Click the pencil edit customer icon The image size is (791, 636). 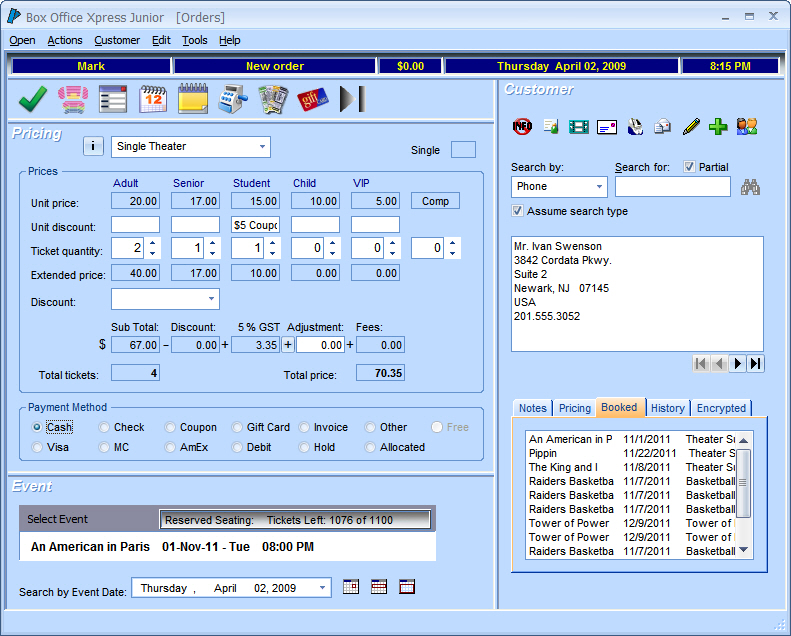coord(691,126)
